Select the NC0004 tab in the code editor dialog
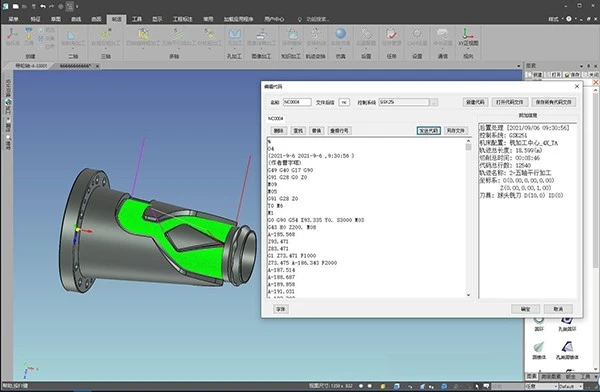 276,119
